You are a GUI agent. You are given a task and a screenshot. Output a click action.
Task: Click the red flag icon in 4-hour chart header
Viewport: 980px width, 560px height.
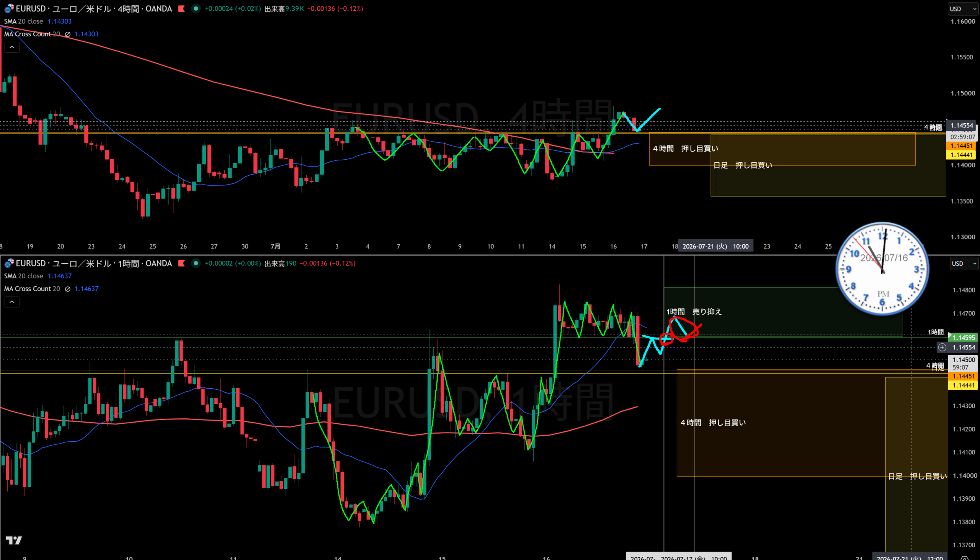click(181, 8)
